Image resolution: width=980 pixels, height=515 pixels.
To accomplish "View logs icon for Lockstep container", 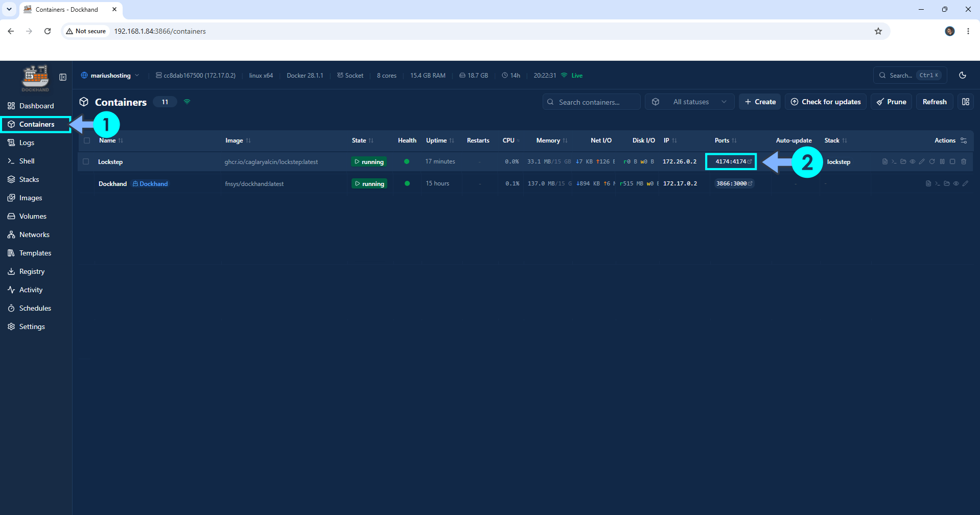I will [885, 161].
